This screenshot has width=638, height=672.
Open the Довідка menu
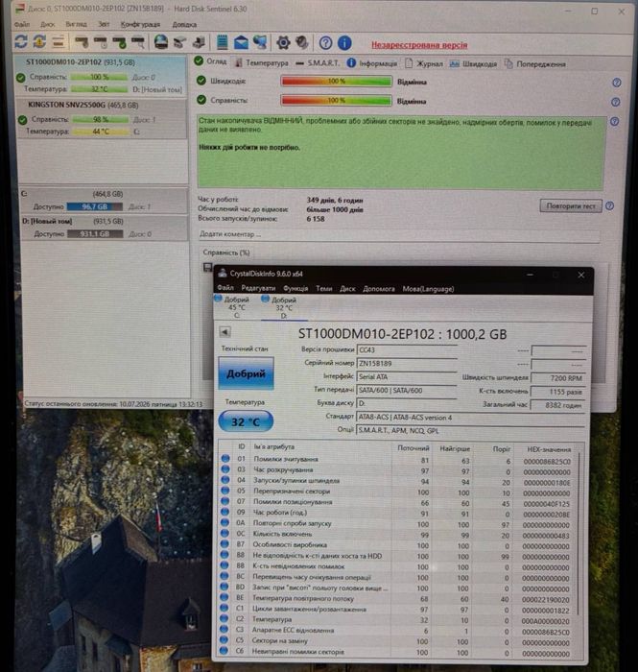coord(184,25)
